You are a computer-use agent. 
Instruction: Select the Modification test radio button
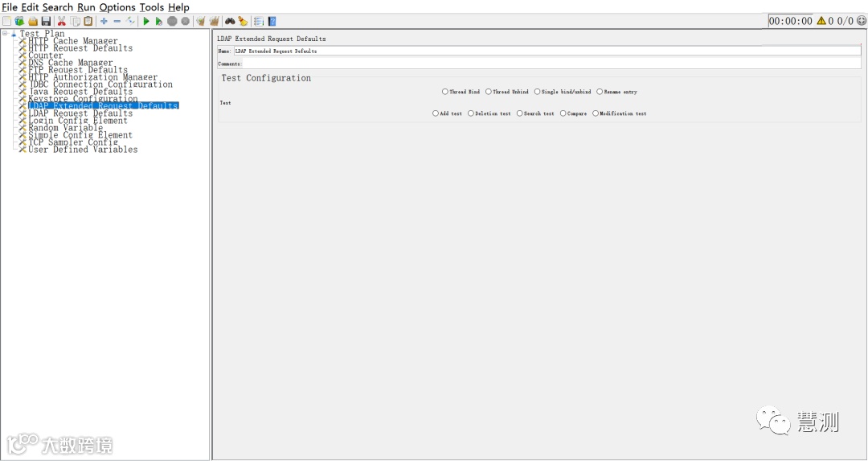[596, 113]
